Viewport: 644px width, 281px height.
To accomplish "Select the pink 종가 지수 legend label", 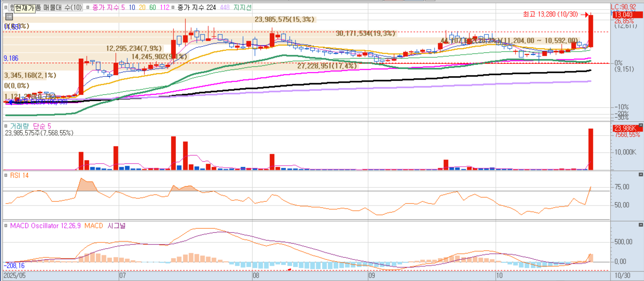I will click(106, 7).
